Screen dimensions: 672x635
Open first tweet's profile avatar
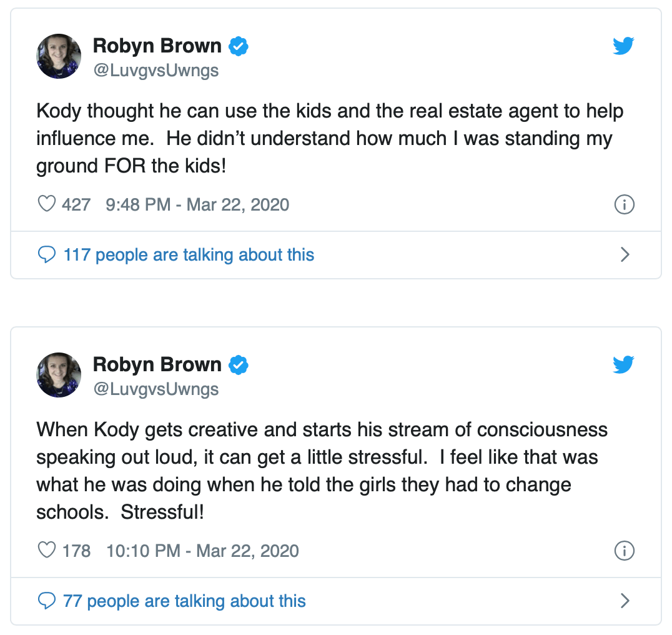[x=59, y=56]
